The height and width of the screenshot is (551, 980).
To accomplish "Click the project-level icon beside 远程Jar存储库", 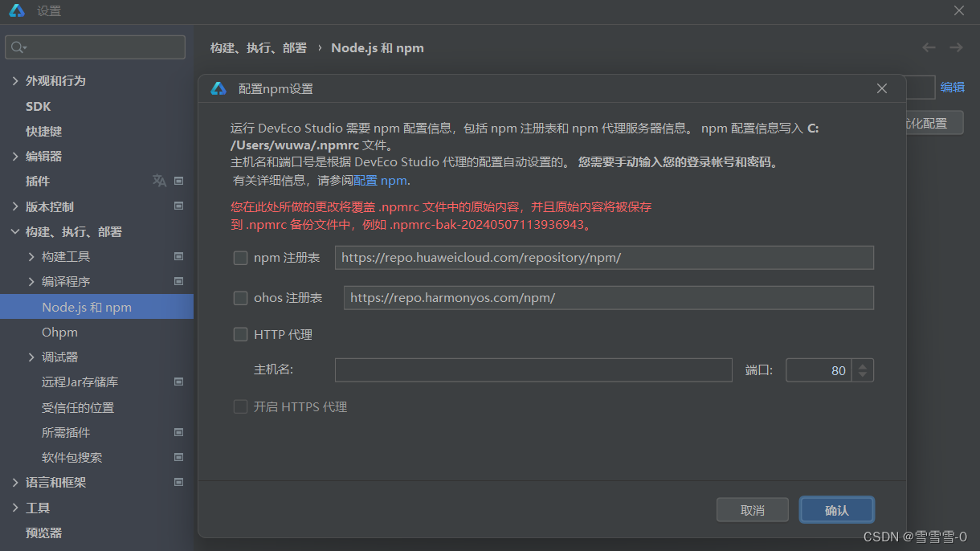I will [178, 382].
